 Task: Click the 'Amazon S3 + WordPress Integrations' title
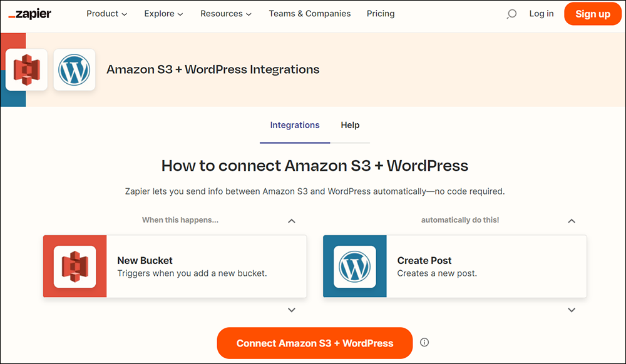pyautogui.click(x=213, y=70)
